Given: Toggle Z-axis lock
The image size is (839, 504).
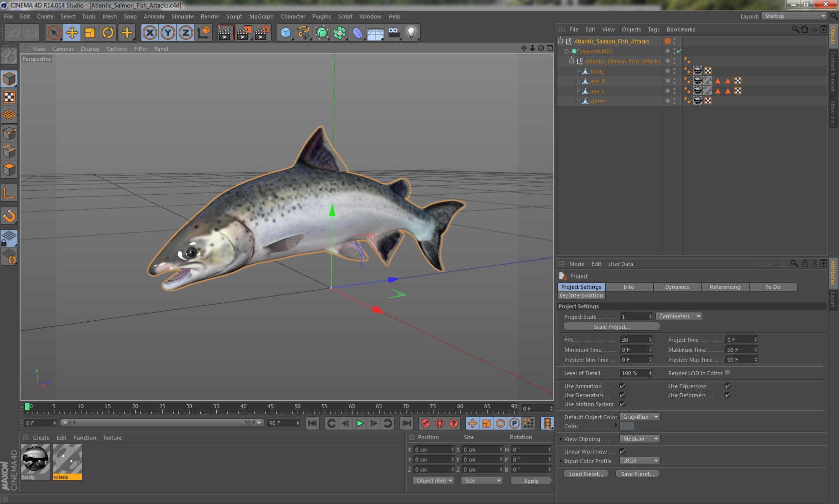Looking at the screenshot, I should (186, 33).
